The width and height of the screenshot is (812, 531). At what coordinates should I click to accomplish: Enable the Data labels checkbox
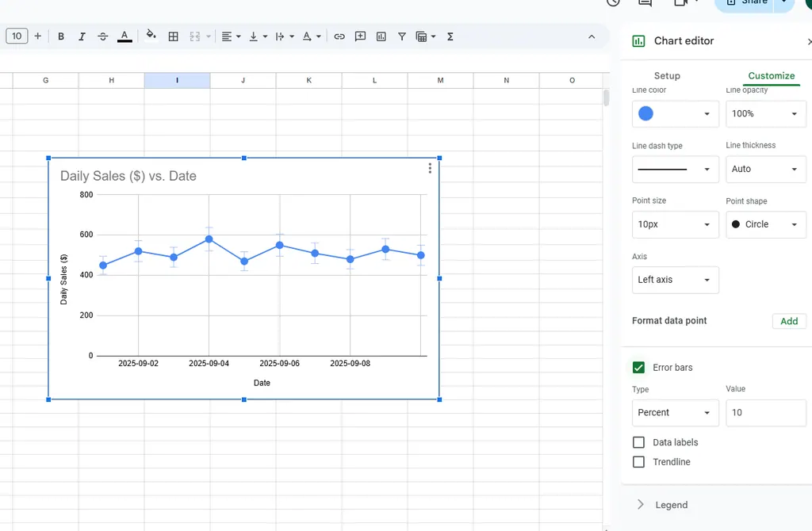click(638, 442)
